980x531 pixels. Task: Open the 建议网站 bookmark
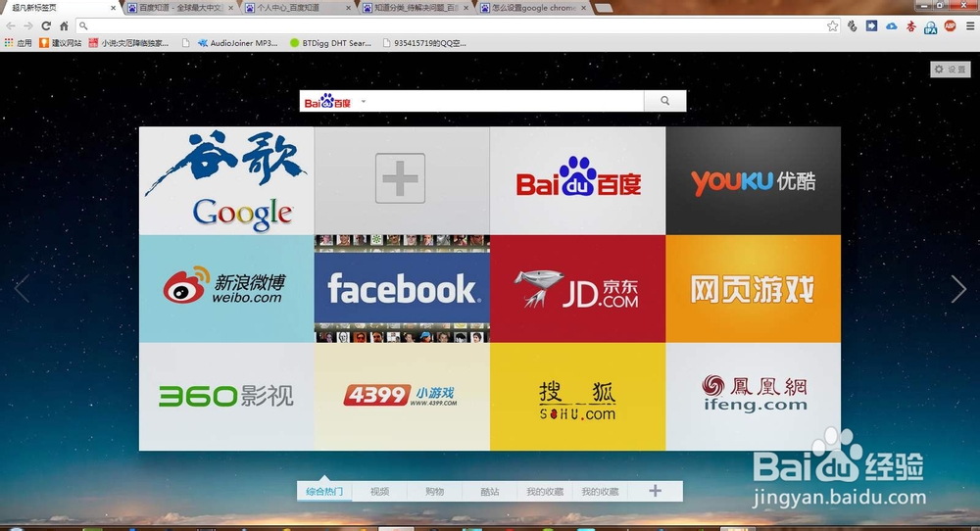click(61, 43)
